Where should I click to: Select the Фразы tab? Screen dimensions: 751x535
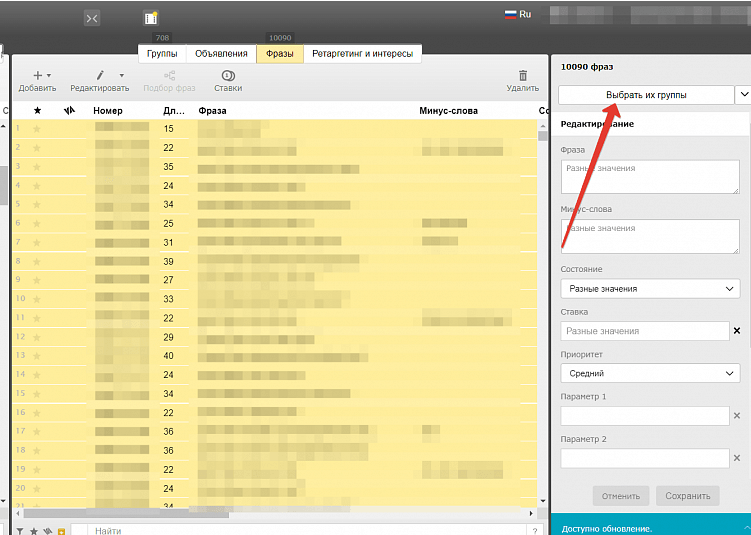[x=280, y=54]
